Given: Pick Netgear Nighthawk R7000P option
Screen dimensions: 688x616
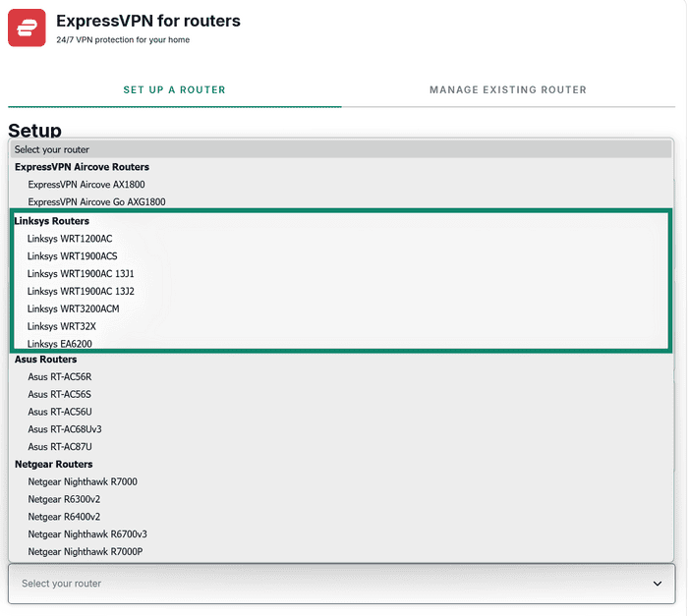Looking at the screenshot, I should [x=341, y=551].
